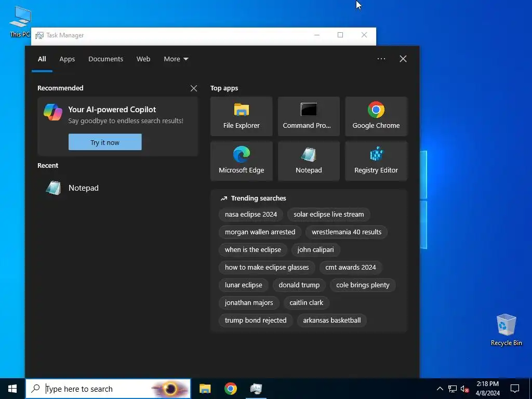Select 'cole brings plenty' trending chip
The height and width of the screenshot is (399, 532).
click(x=363, y=285)
